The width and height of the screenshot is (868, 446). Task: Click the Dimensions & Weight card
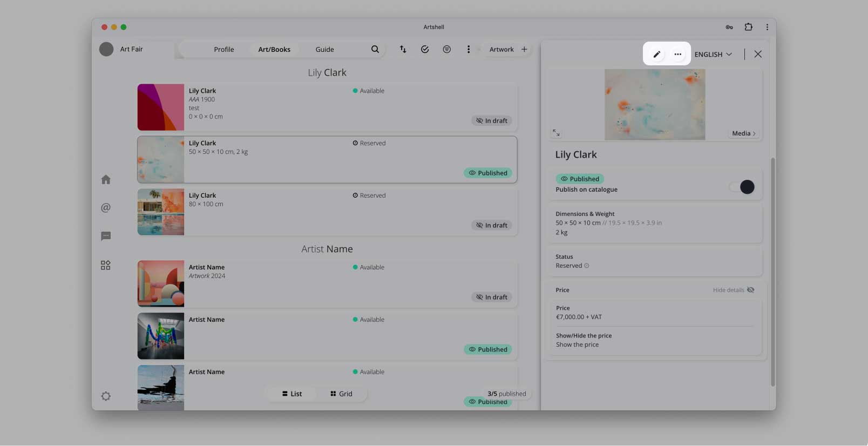pyautogui.click(x=655, y=223)
